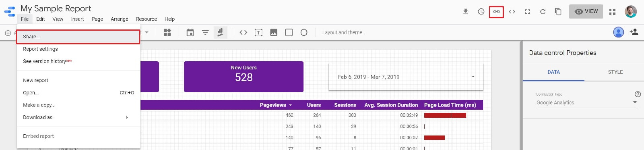Open the Google account avatar menu

coord(631,12)
